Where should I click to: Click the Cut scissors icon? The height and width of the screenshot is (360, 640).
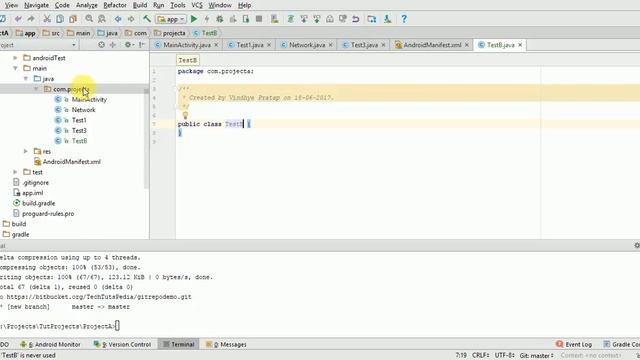(47, 19)
